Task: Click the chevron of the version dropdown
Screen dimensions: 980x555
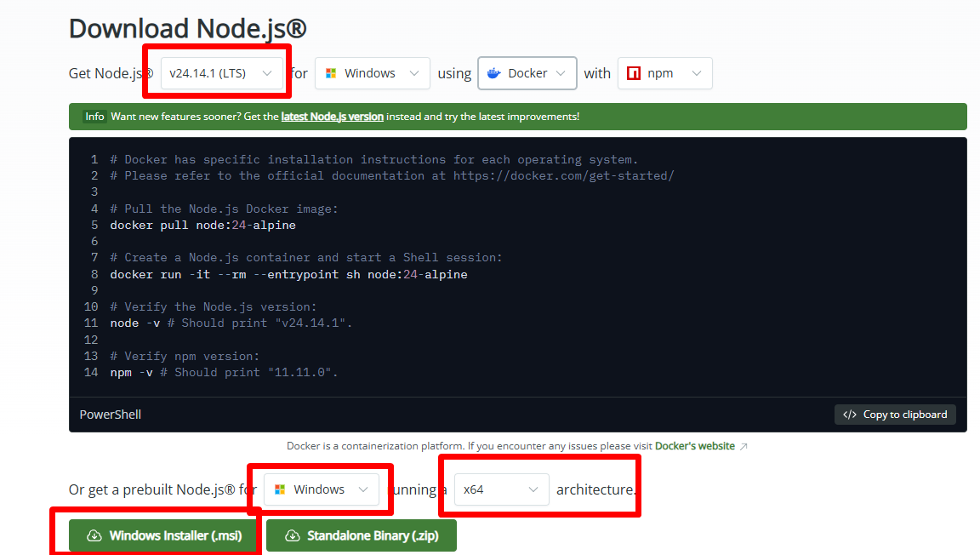Action: click(x=267, y=73)
